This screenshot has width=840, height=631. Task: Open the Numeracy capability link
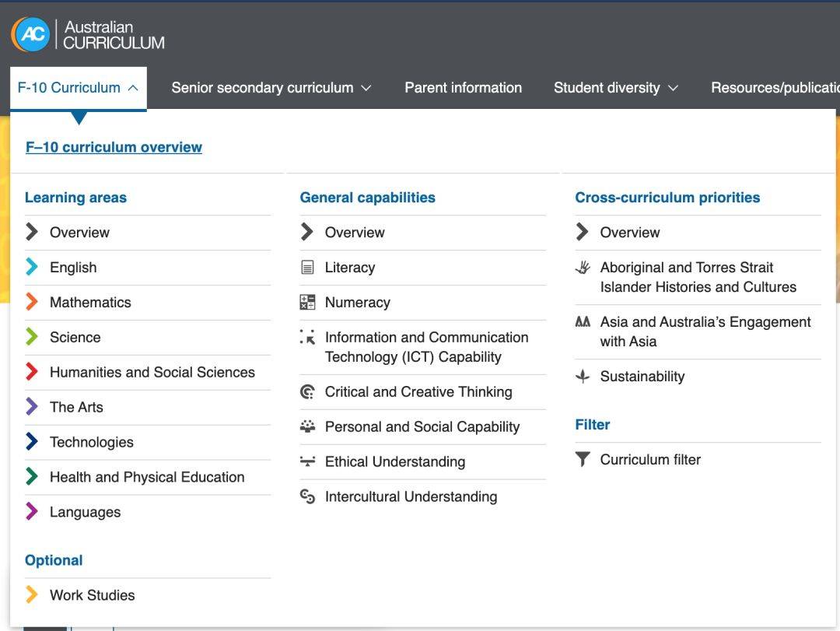point(357,303)
